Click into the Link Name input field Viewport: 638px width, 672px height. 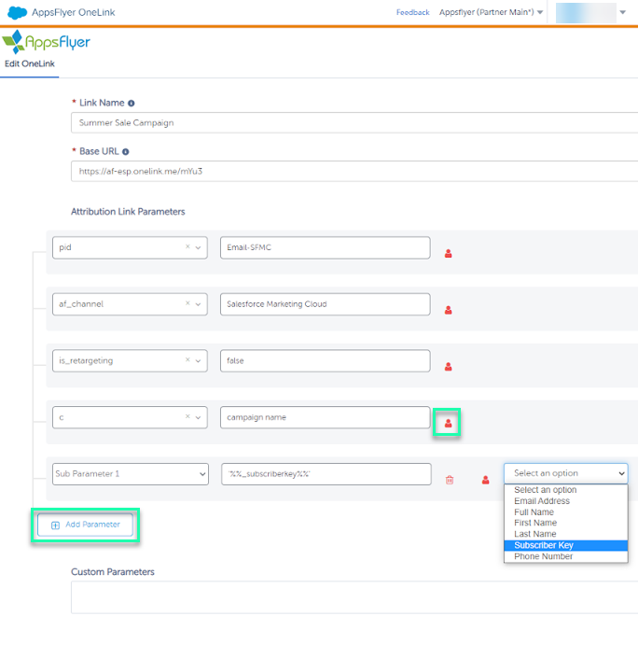coord(354,122)
